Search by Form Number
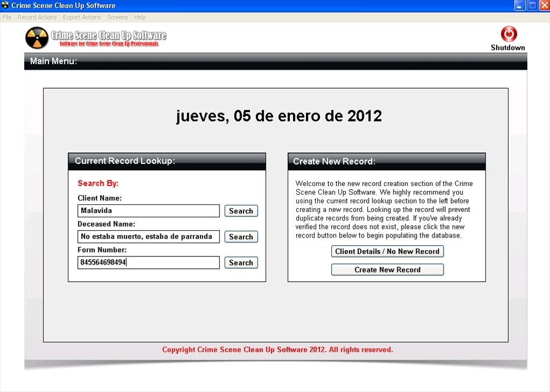Image resolution: width=550 pixels, height=392 pixels. click(241, 263)
